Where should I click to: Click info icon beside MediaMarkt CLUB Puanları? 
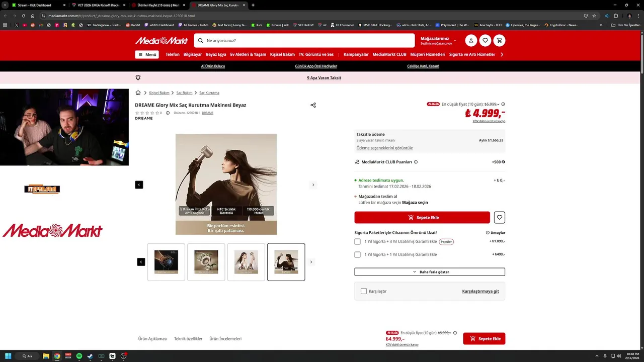pyautogui.click(x=416, y=162)
